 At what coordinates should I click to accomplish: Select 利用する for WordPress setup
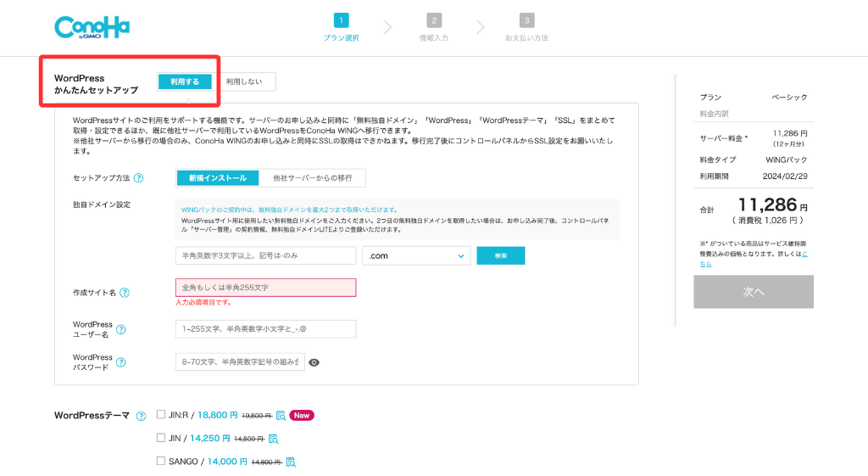click(185, 81)
